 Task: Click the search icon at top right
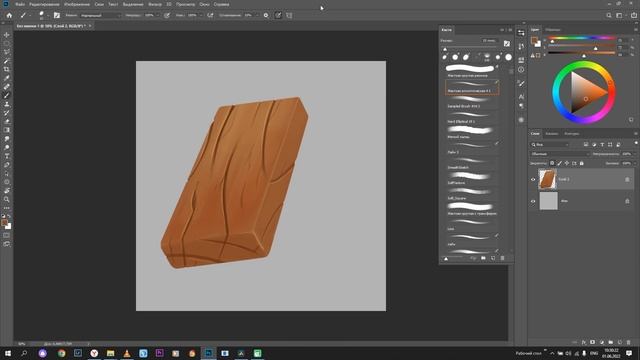tap(609, 16)
